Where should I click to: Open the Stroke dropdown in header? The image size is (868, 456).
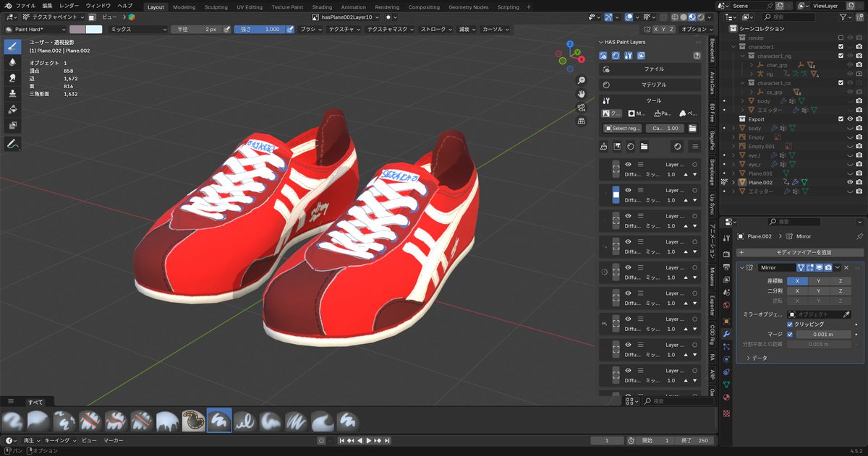[437, 30]
